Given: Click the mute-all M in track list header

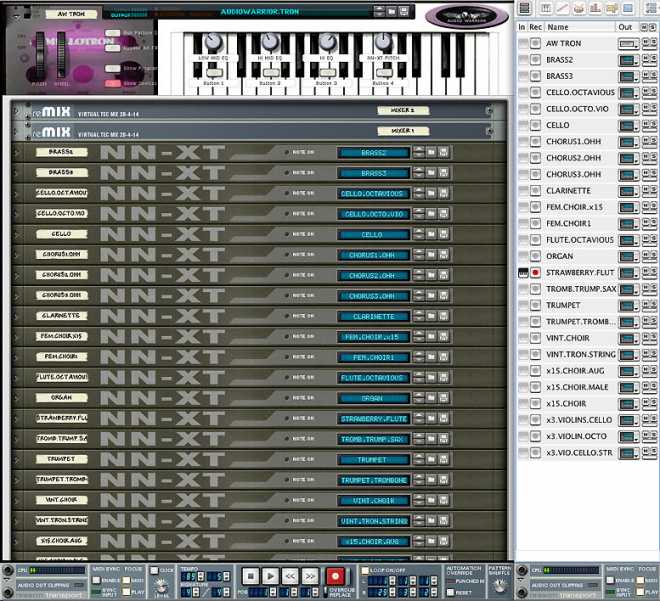Looking at the screenshot, I should pyautogui.click(x=644, y=27).
